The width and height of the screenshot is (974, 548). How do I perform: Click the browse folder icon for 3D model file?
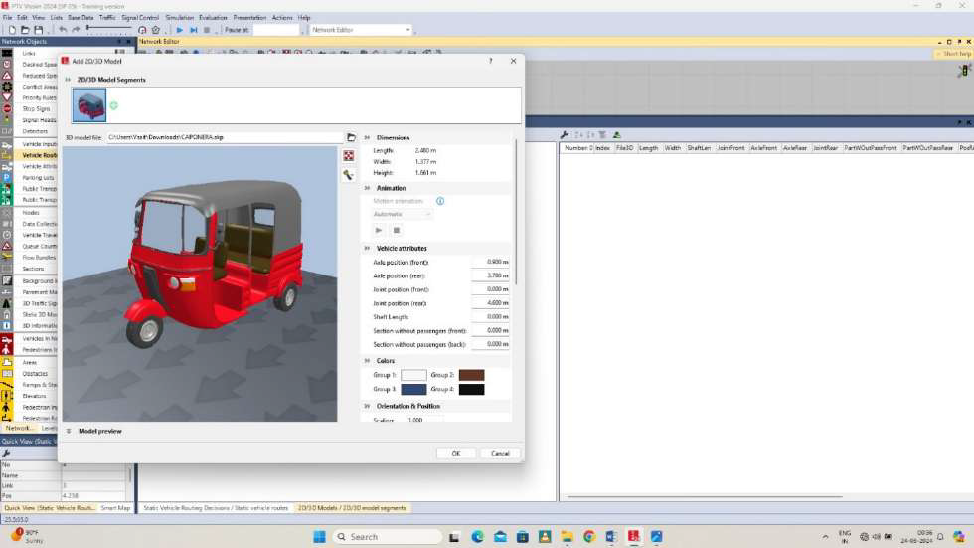tap(351, 137)
